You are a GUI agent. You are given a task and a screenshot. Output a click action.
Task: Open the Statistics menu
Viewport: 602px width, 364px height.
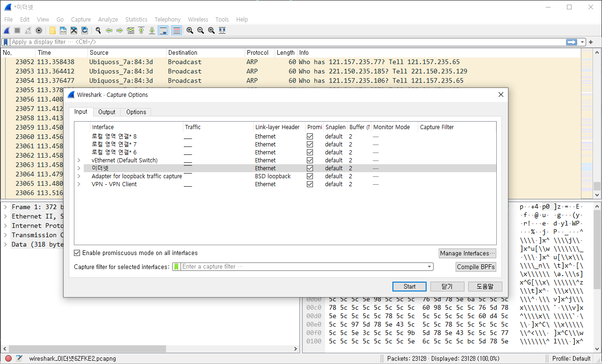(x=136, y=20)
